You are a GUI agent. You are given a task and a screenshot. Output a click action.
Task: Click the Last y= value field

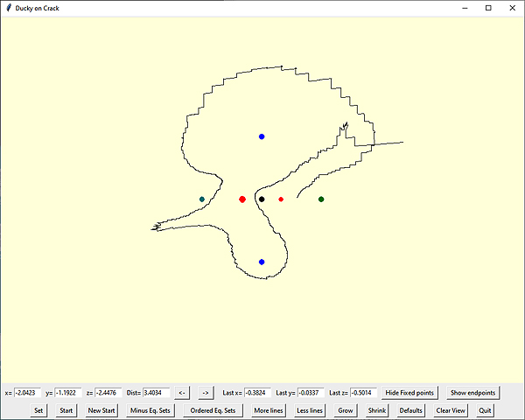tap(311, 393)
